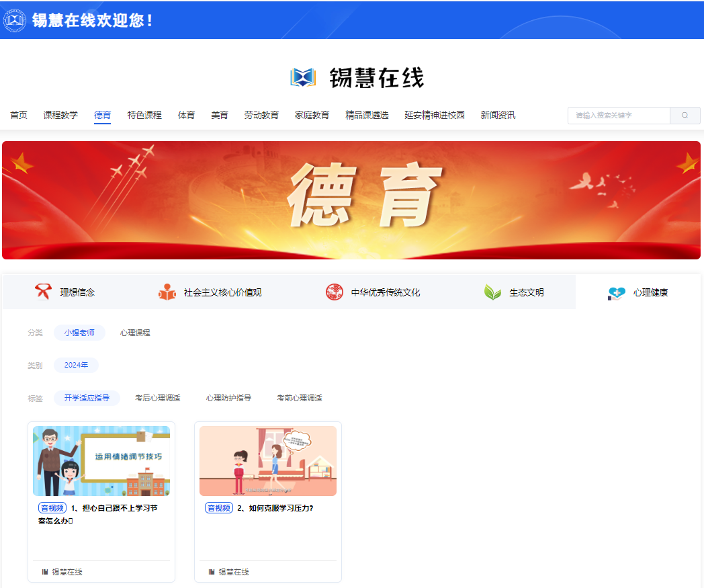704x588 pixels.
Task: Filter by 心理防护指导 tag
Action: 228,398
